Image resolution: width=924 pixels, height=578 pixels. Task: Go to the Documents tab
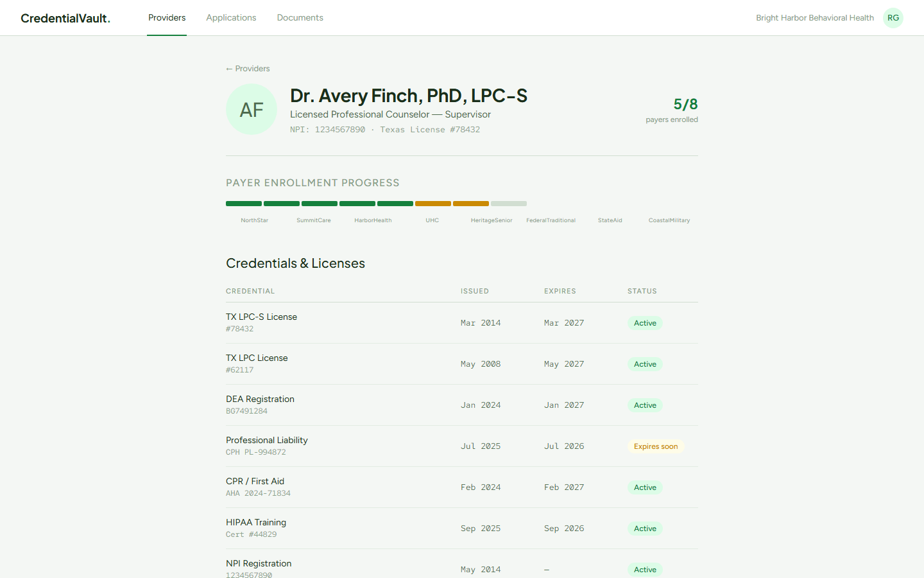(x=300, y=18)
